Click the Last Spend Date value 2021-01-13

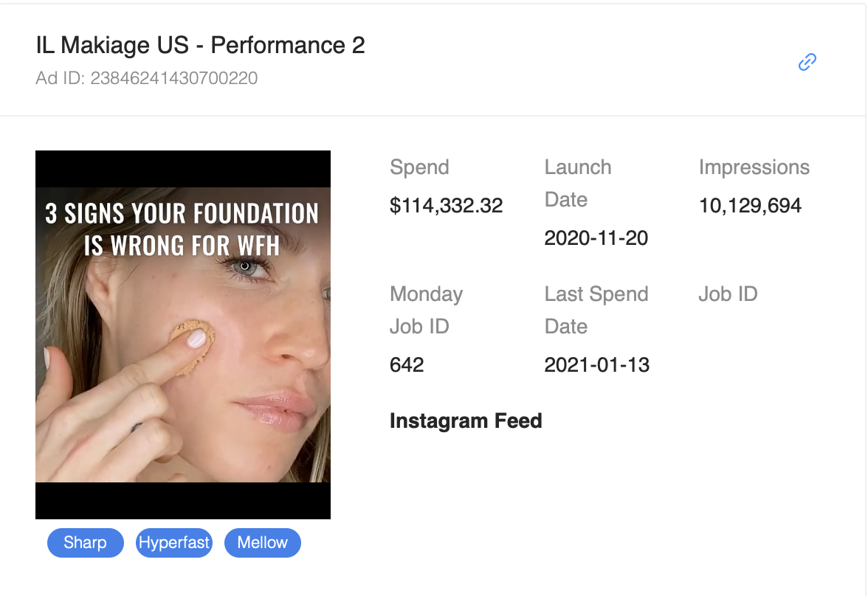596,364
